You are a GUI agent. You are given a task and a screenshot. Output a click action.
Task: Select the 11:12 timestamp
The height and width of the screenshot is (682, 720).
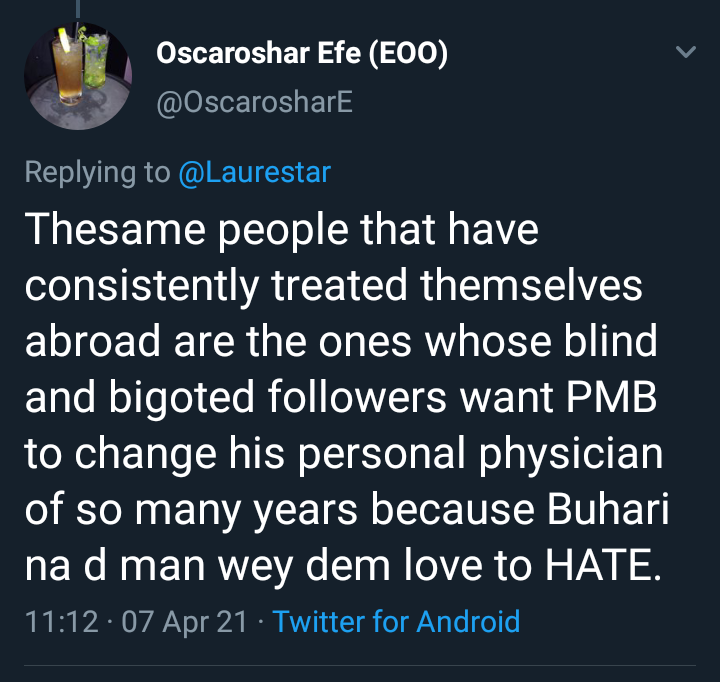pyautogui.click(x=62, y=621)
